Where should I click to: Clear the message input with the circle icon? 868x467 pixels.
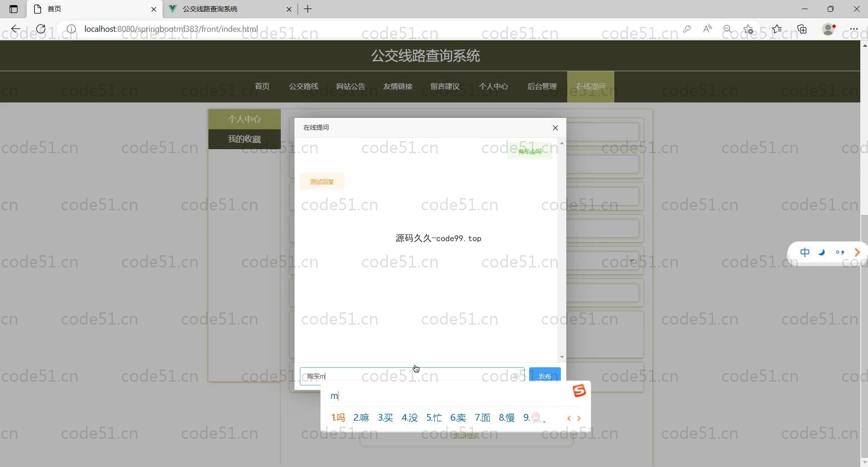coord(516,376)
